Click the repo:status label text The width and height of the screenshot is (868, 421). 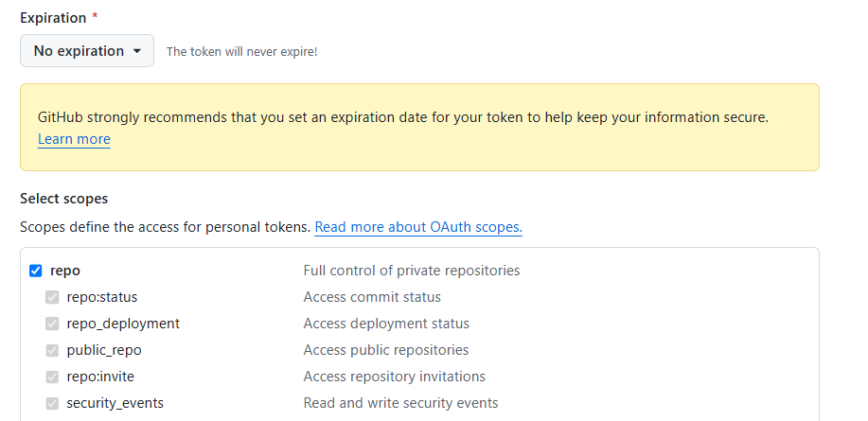pyautogui.click(x=102, y=297)
